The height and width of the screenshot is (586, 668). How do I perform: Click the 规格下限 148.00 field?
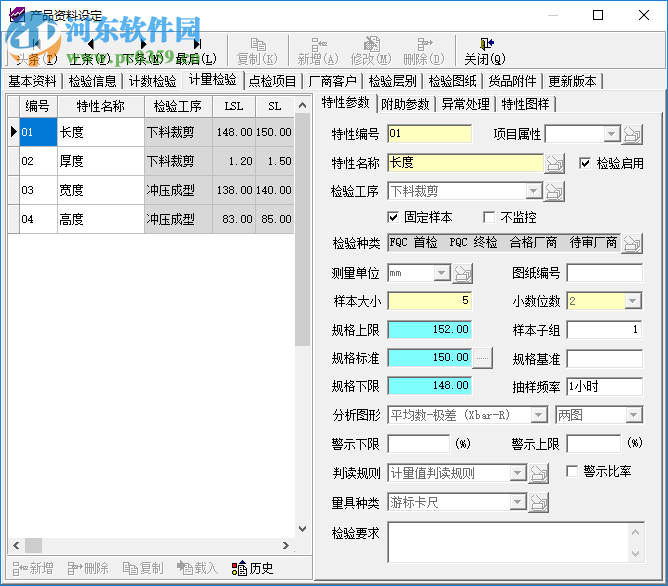pyautogui.click(x=429, y=386)
